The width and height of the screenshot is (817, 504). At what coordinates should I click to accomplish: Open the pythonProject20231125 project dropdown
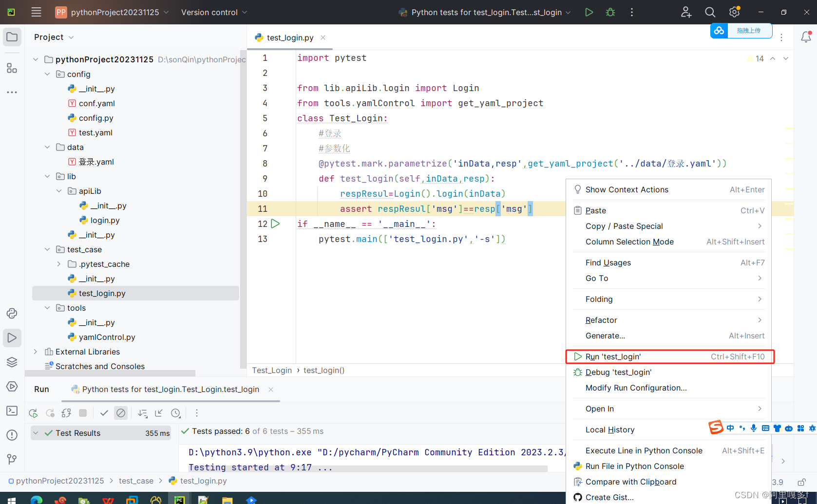pos(112,12)
